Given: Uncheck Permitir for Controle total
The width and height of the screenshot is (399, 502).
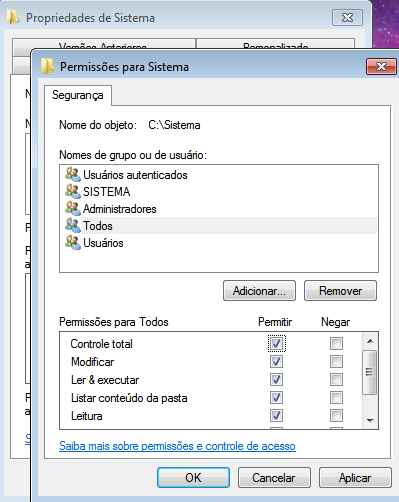Looking at the screenshot, I should 276,343.
